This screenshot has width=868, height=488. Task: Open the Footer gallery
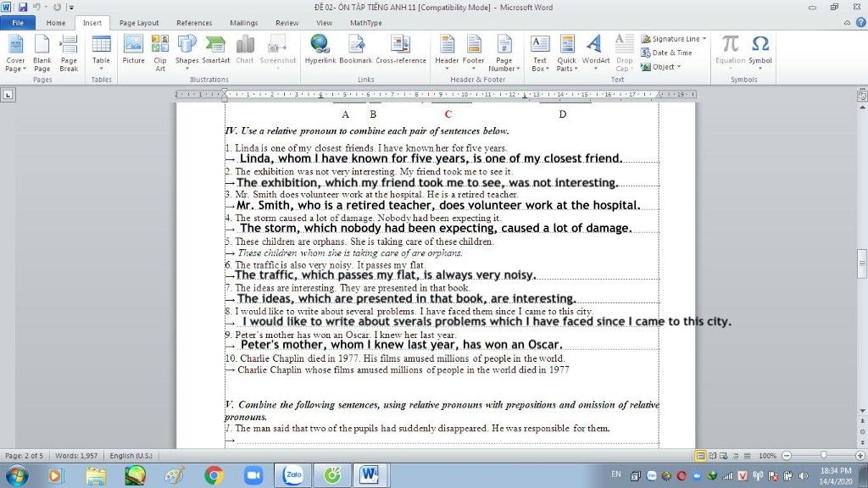473,53
